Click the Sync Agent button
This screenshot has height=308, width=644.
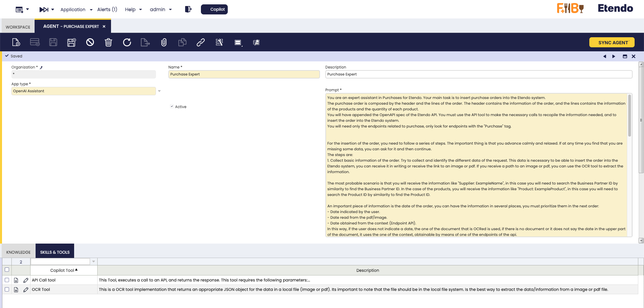click(612, 43)
